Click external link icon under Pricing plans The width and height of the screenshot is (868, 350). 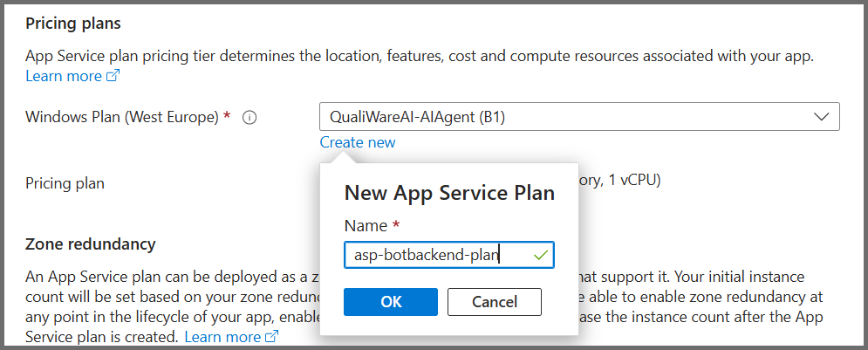(x=113, y=77)
